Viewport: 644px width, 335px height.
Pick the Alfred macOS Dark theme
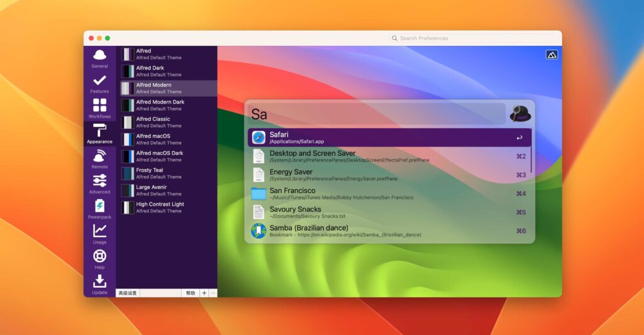pos(166,156)
